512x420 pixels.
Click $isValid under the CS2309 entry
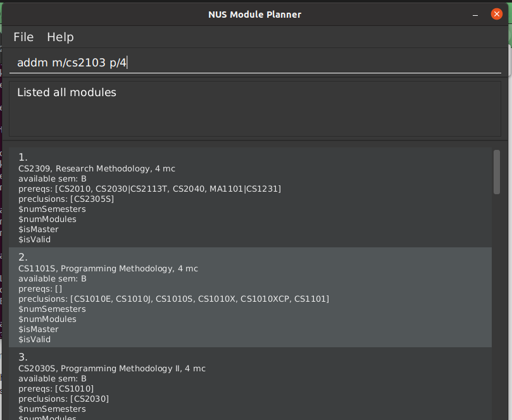pyautogui.click(x=34, y=240)
